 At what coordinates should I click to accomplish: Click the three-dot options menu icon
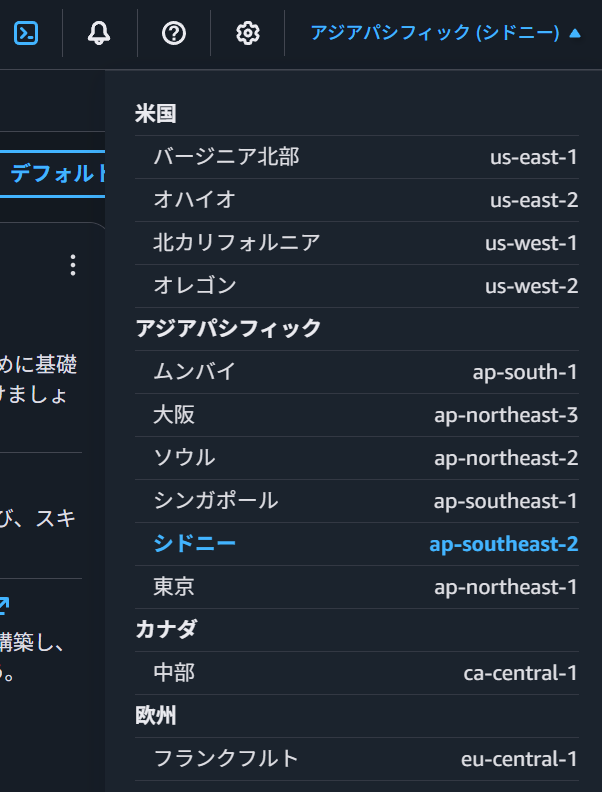point(72,265)
